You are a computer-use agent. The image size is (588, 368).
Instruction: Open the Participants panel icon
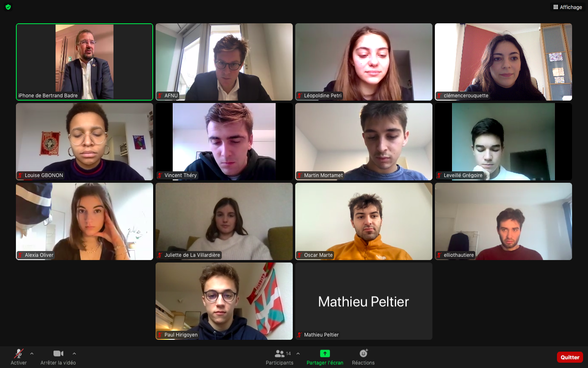[x=280, y=353]
